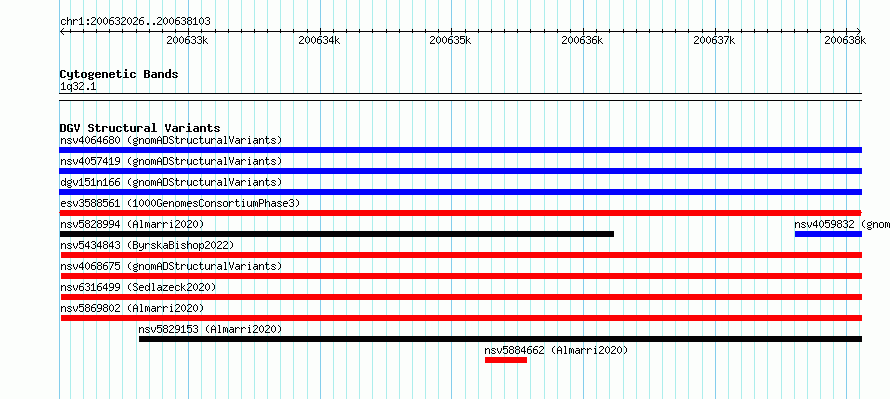The width and height of the screenshot is (890, 399).
Task: Click the nsv4059832 short blue bar
Action: [828, 234]
